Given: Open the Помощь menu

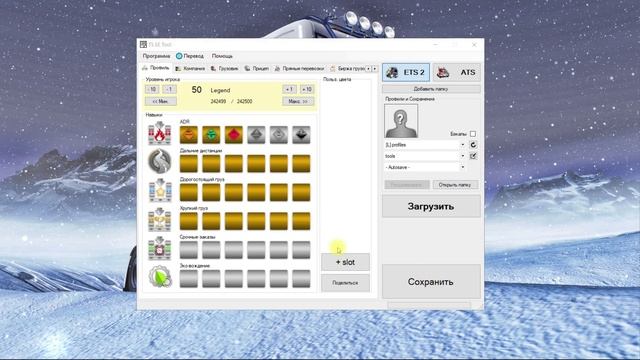Looking at the screenshot, I should (222, 56).
